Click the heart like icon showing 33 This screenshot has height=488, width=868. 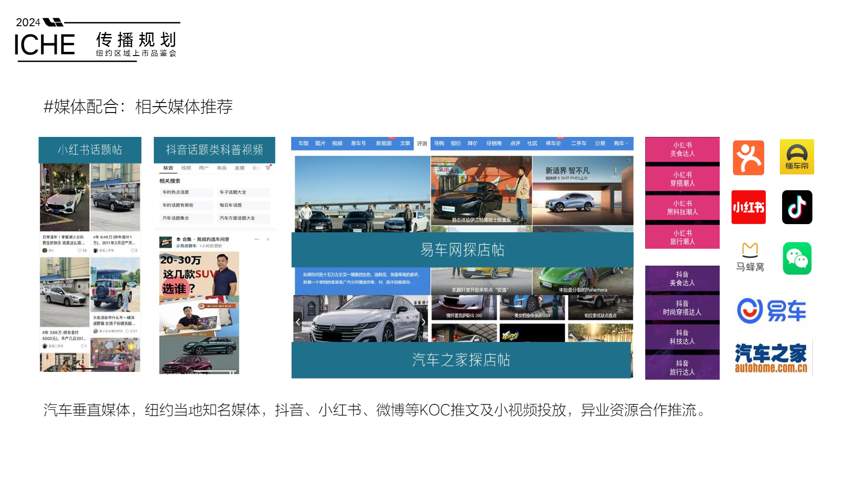80,250
